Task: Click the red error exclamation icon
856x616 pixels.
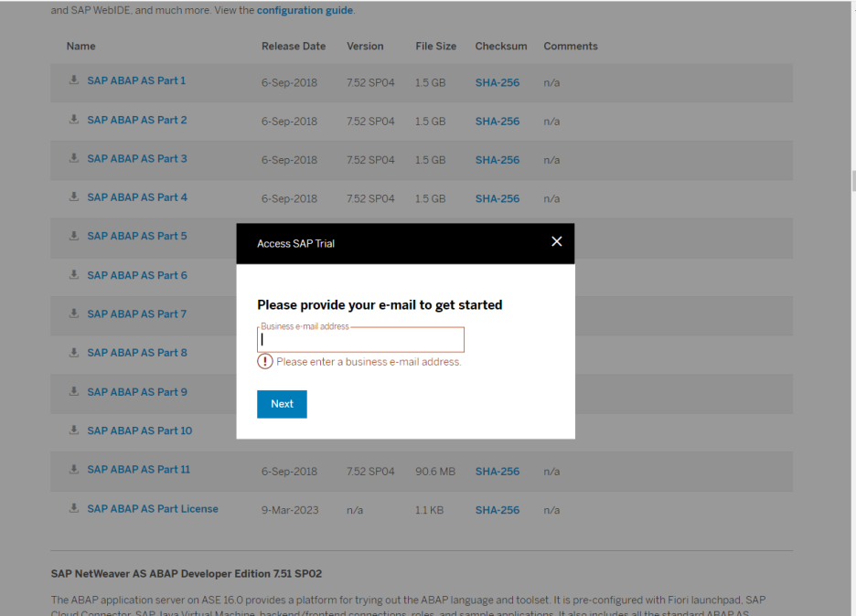Action: [265, 361]
